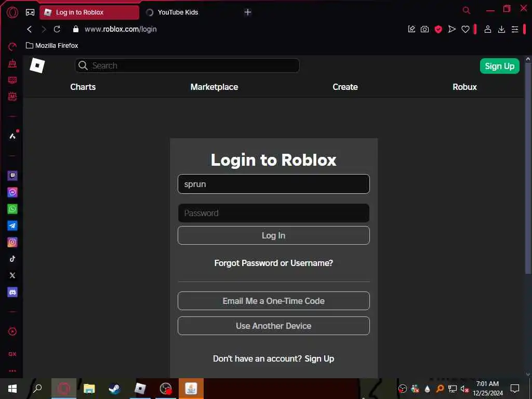
Task: Open the Charts page
Action: [x=83, y=87]
